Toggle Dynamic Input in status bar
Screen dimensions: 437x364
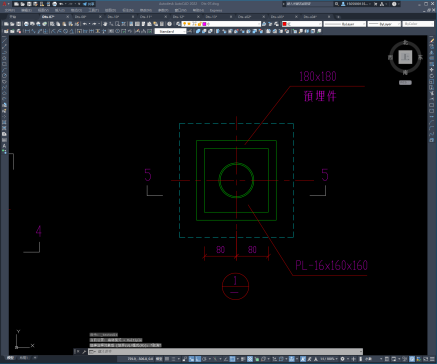click(x=192, y=359)
